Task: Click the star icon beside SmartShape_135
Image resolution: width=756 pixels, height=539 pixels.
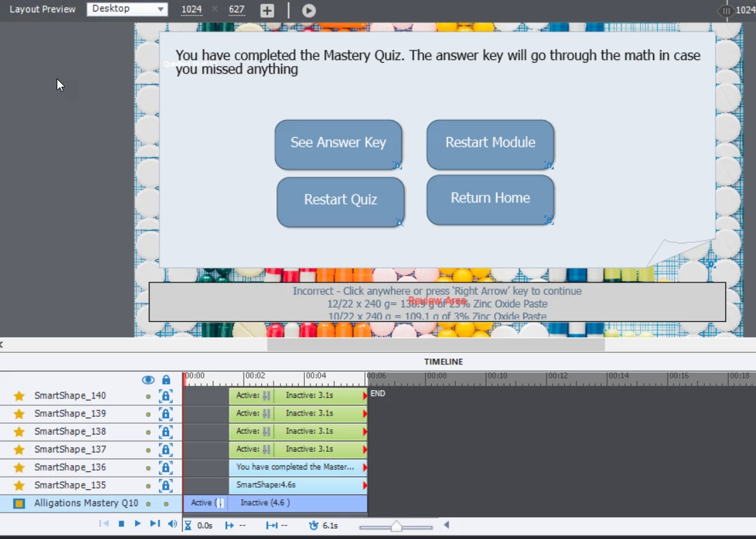Action: point(19,485)
